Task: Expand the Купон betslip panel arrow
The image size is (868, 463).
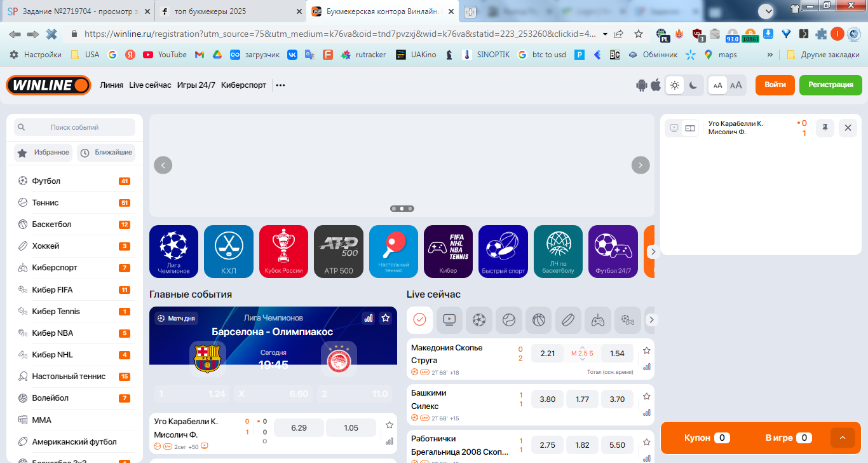Action: [x=843, y=438]
